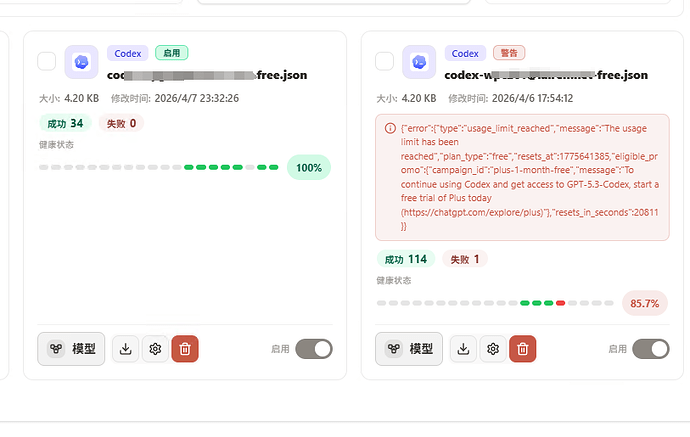Toggle the 启用 switch on the 85.7% health card
The height and width of the screenshot is (437, 690).
(651, 349)
